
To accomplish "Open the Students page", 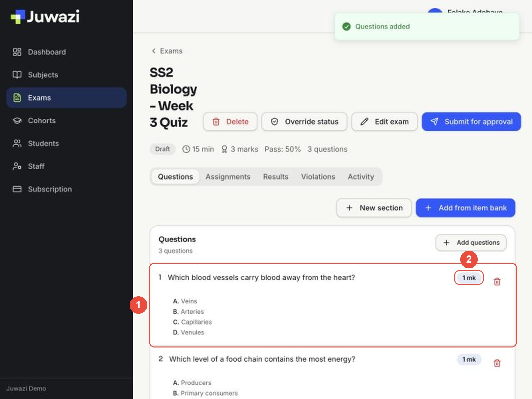I will 66,143.
